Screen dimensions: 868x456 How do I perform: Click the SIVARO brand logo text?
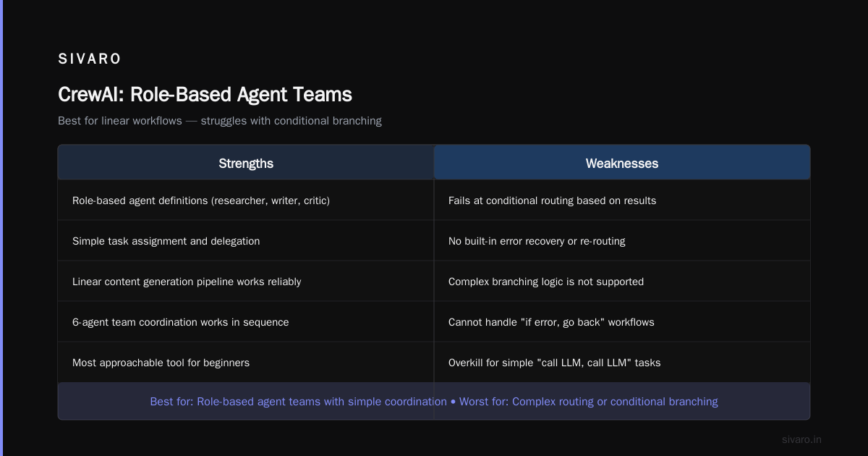(x=90, y=59)
